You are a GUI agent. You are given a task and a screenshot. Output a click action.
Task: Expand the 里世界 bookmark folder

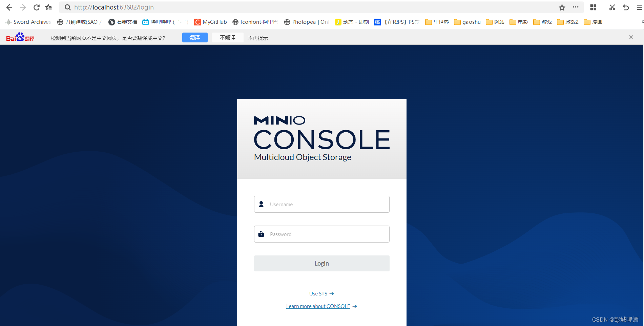click(437, 22)
